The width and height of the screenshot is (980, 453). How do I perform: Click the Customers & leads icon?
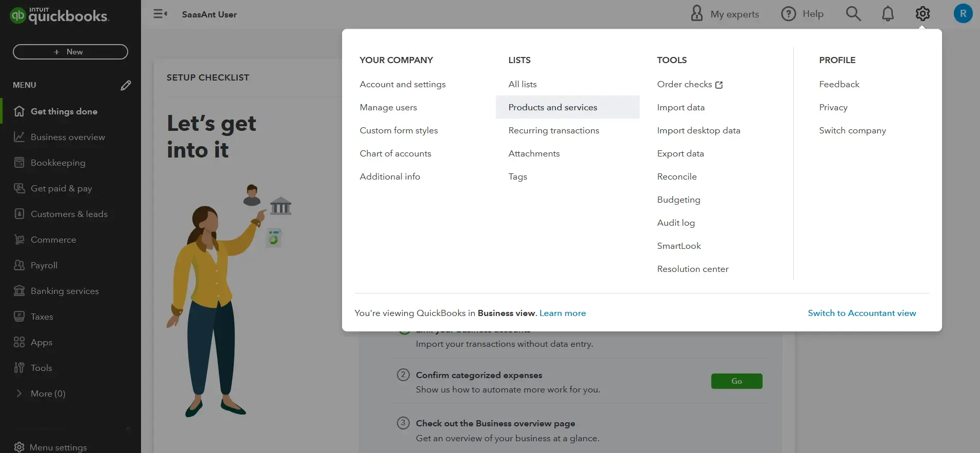tap(19, 214)
